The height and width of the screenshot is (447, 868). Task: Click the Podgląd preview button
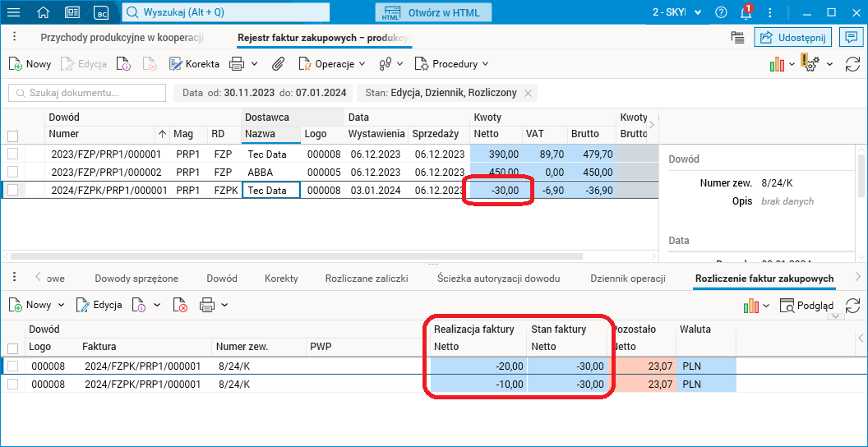[x=807, y=306]
